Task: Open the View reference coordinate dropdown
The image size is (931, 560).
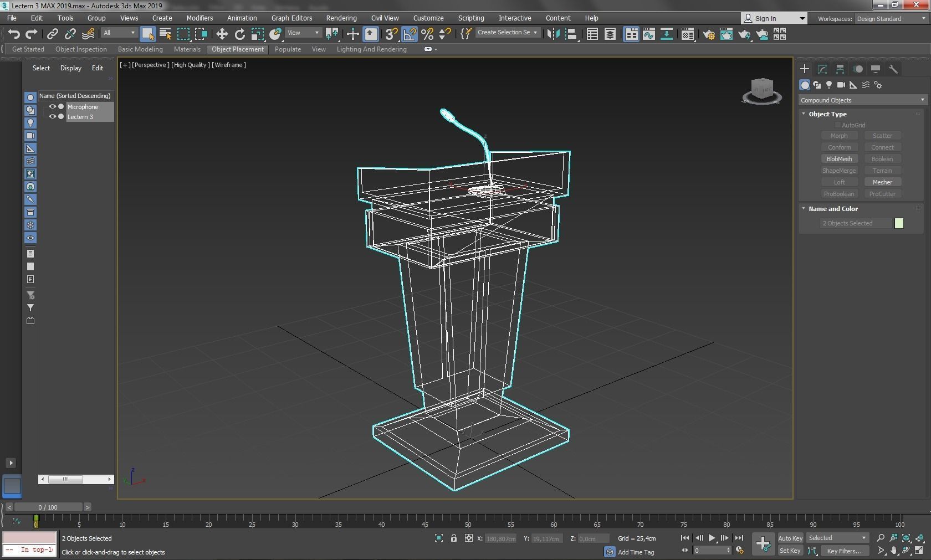Action: pos(303,33)
